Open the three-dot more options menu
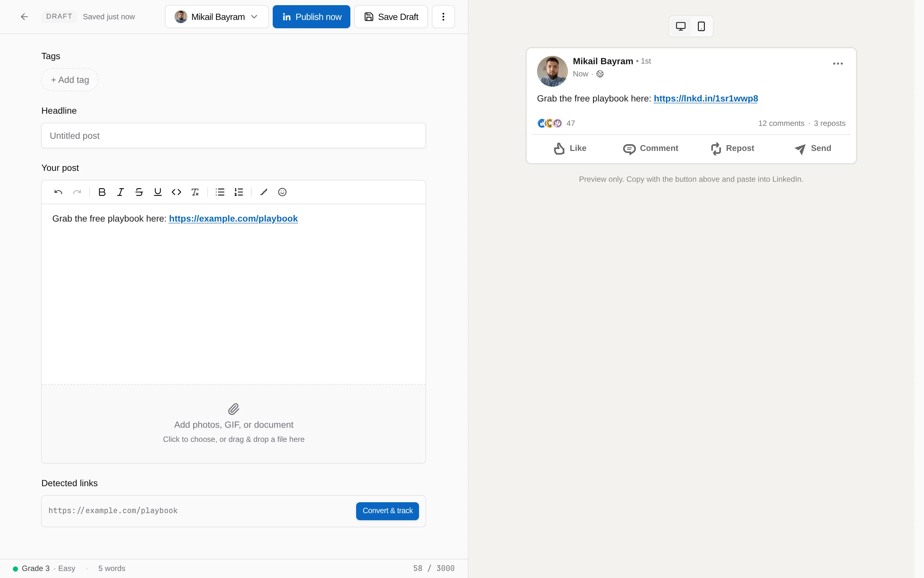924x578 pixels. (x=443, y=17)
